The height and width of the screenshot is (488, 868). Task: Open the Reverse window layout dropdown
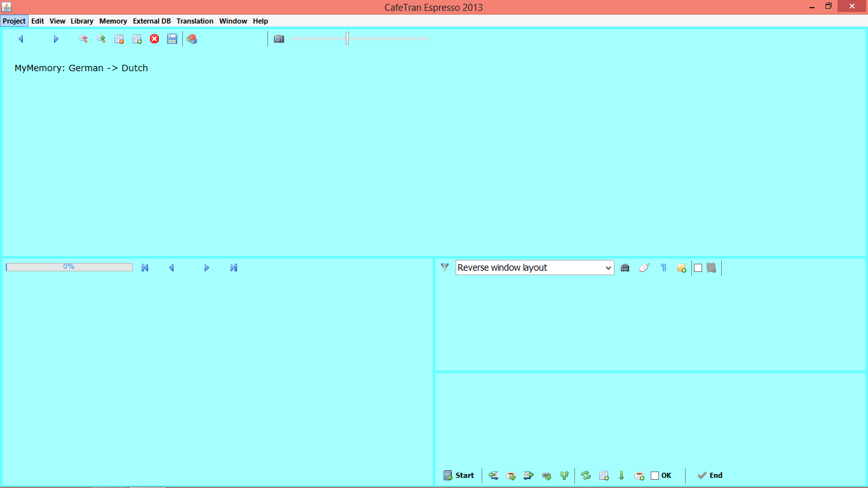point(534,268)
